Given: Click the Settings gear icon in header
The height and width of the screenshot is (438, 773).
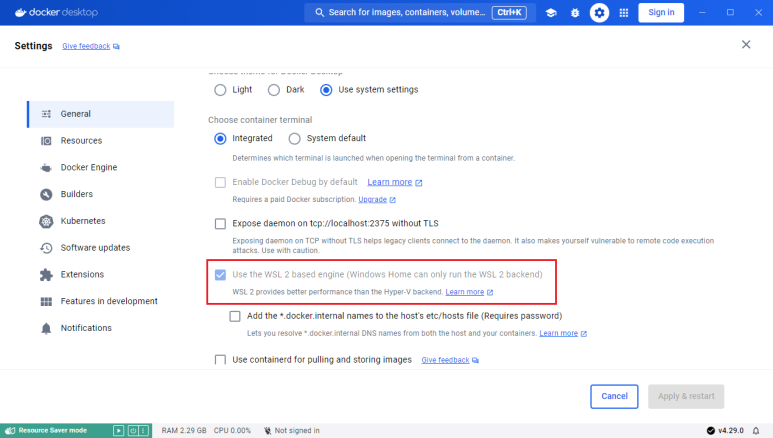Looking at the screenshot, I should [599, 13].
